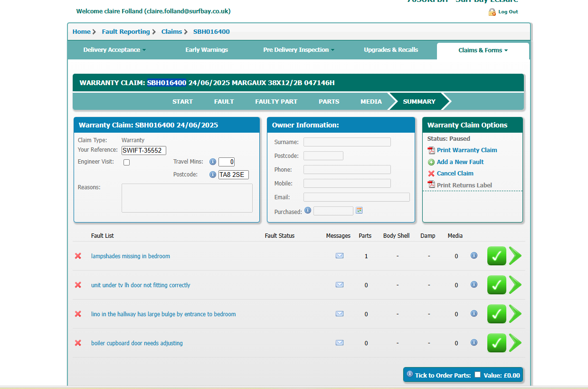Screen dimensions: 588x389
Task: Open messages envelope for boiler cupboard door fault
Action: 340,343
